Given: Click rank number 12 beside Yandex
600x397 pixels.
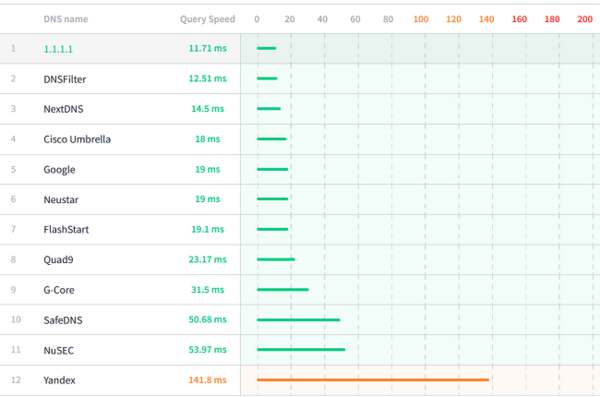Looking at the screenshot, I should tap(16, 380).
